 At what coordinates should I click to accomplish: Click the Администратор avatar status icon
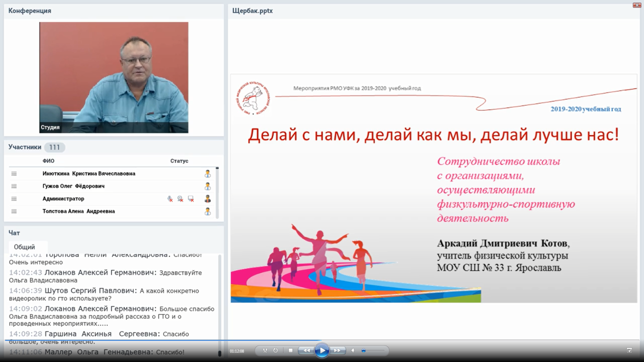coord(207,199)
